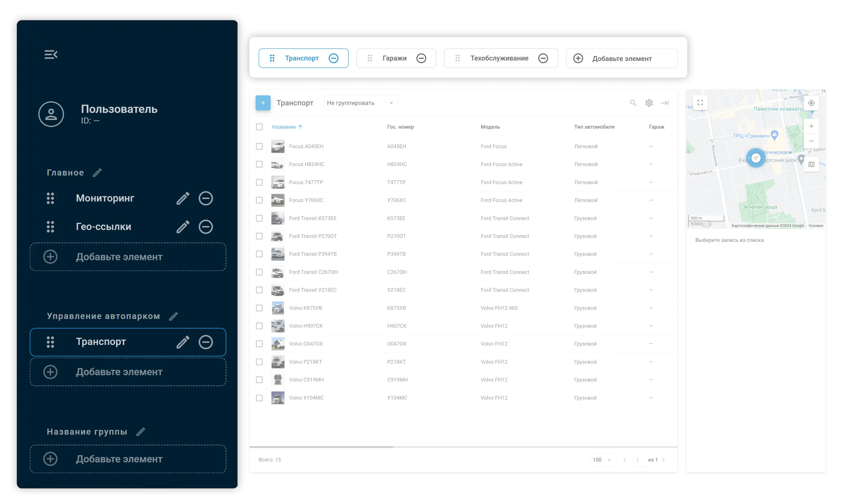This screenshot has width=843, height=504.
Task: Remove the Мониторинг menu item
Action: tap(206, 198)
